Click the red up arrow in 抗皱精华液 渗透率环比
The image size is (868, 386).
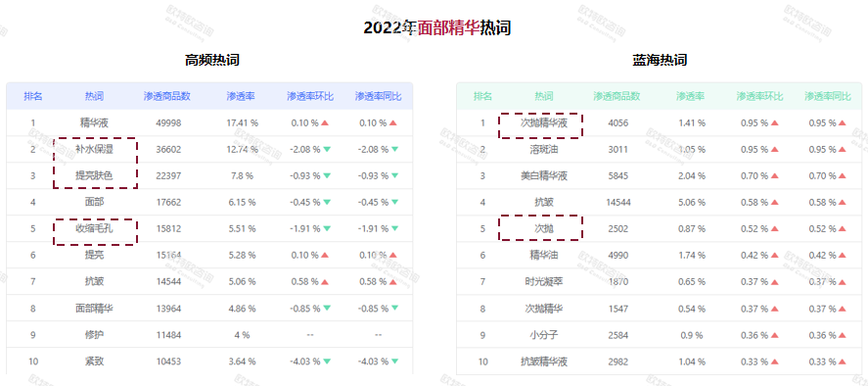click(774, 362)
